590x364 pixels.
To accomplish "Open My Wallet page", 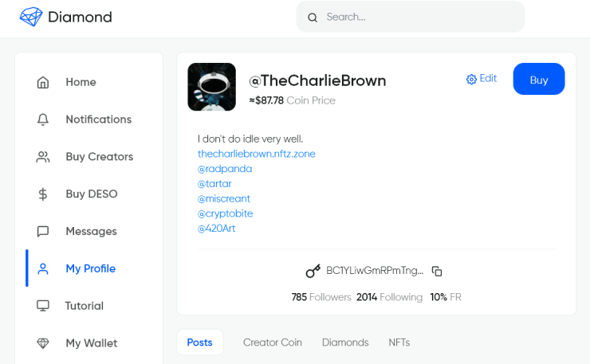I will click(x=92, y=343).
